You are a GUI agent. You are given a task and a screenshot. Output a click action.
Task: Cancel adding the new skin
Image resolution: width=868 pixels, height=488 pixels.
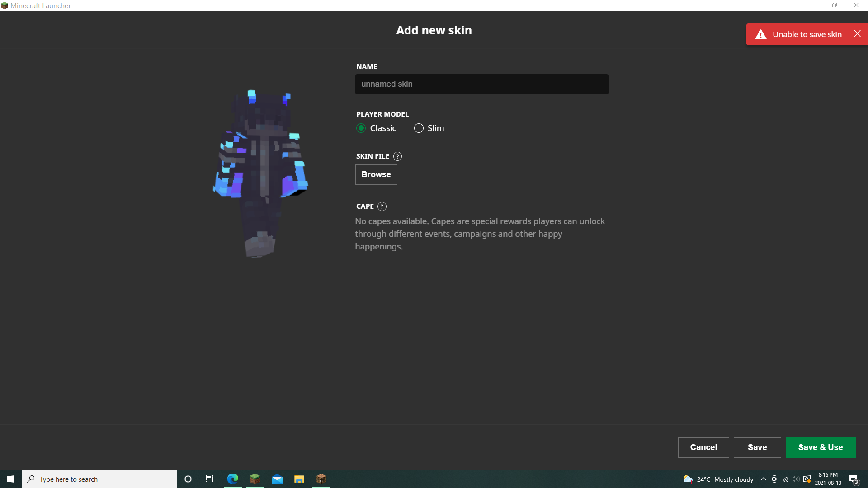703,447
